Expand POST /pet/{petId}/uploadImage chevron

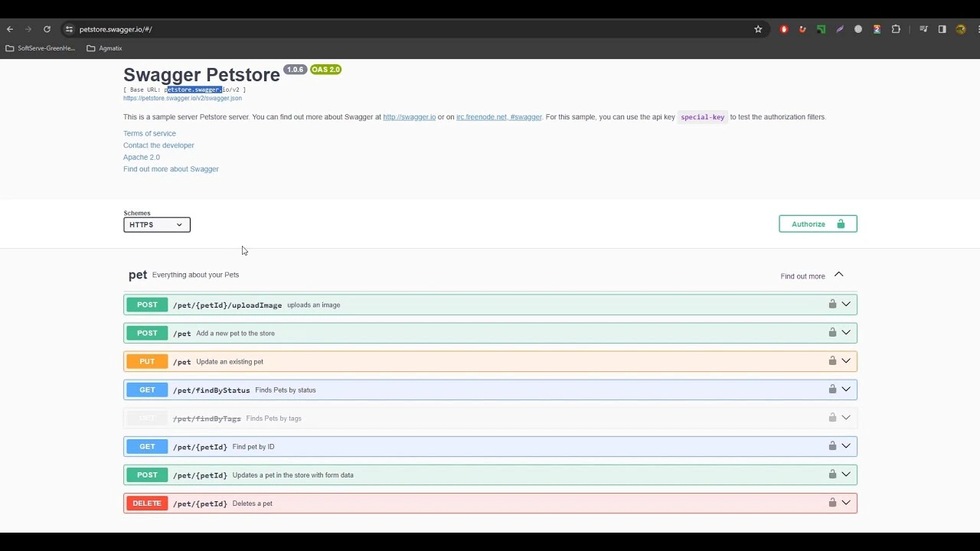846,304
